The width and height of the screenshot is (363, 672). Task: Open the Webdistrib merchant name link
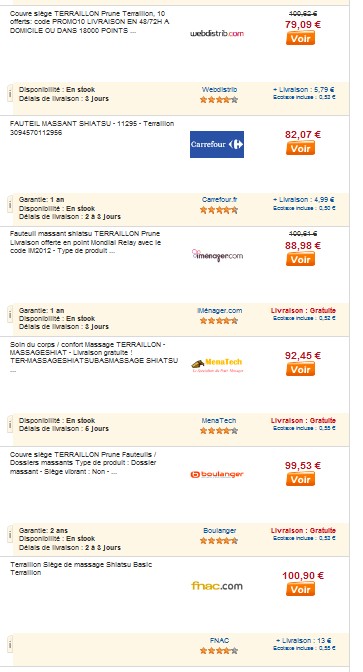(x=219, y=90)
